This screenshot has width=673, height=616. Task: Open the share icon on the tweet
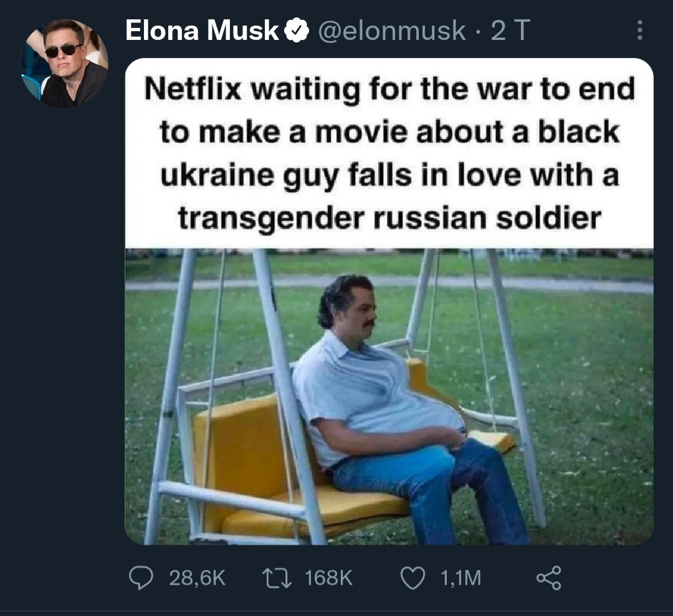click(x=548, y=578)
